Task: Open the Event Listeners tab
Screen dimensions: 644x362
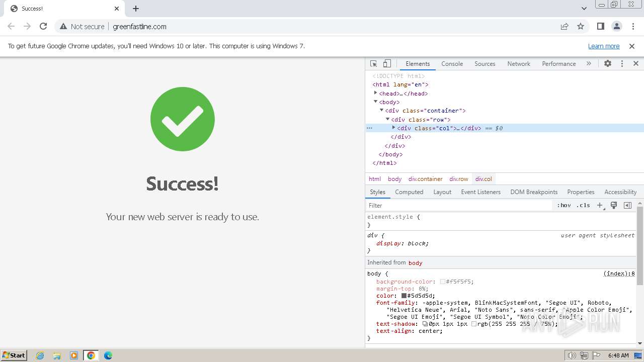Action: (x=480, y=192)
